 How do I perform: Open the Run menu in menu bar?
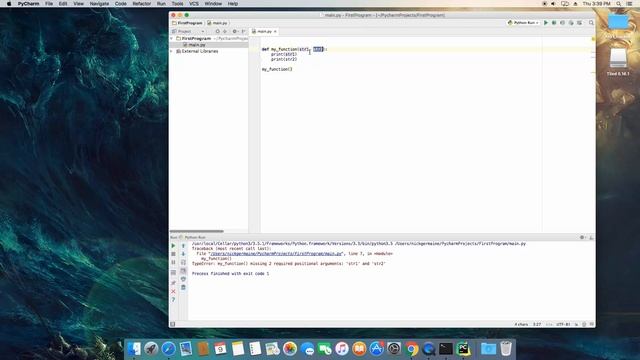click(161, 4)
